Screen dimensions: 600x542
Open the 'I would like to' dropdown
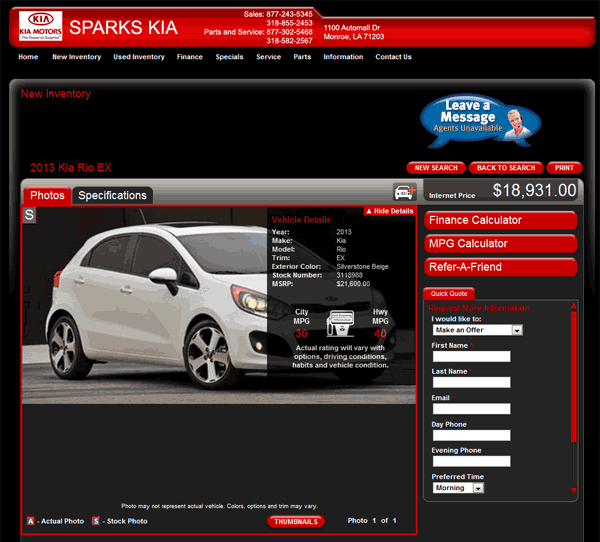tap(478, 330)
